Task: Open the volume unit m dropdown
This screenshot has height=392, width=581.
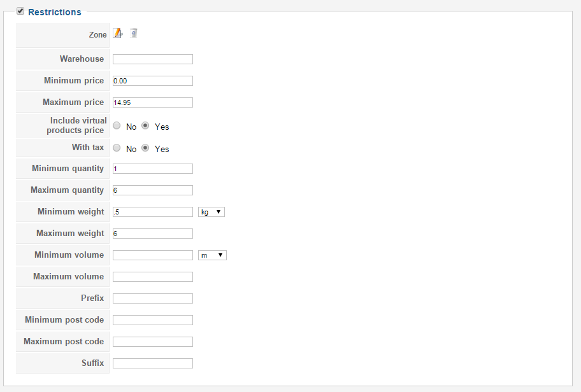Action: pyautogui.click(x=212, y=255)
